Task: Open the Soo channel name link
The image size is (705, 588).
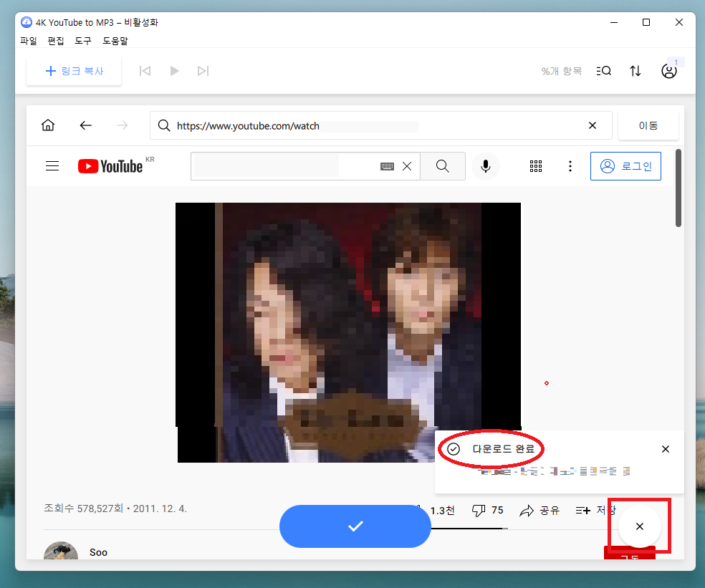Action: click(x=98, y=552)
